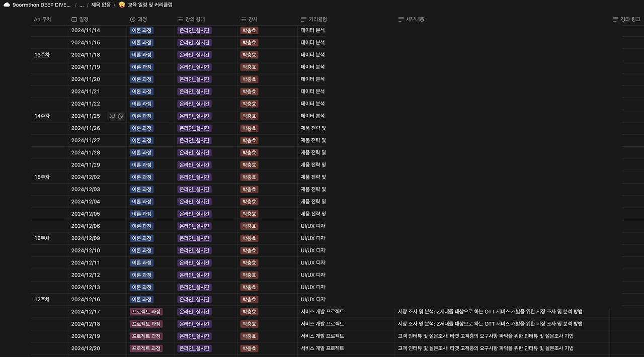Click the text icon of 강좌 링크 column
The image size is (644, 357).
tap(616, 19)
